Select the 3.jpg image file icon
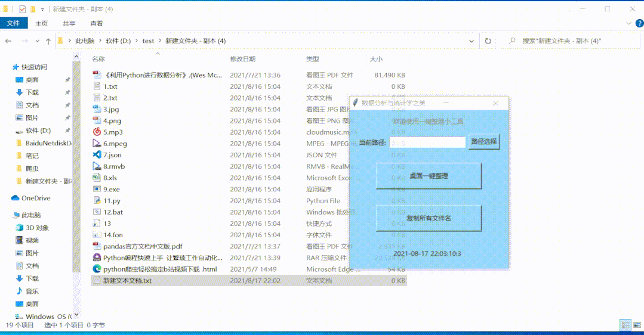Screen dimensions: 644x335 97,110
